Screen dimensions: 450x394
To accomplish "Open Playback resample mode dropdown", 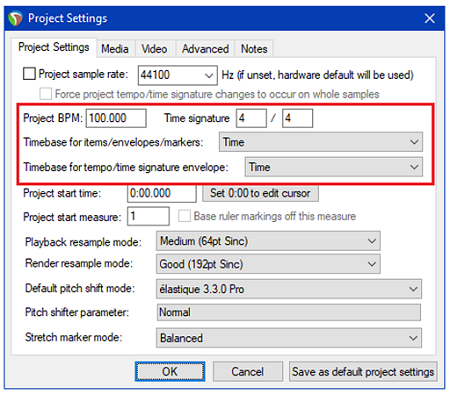I will (268, 241).
